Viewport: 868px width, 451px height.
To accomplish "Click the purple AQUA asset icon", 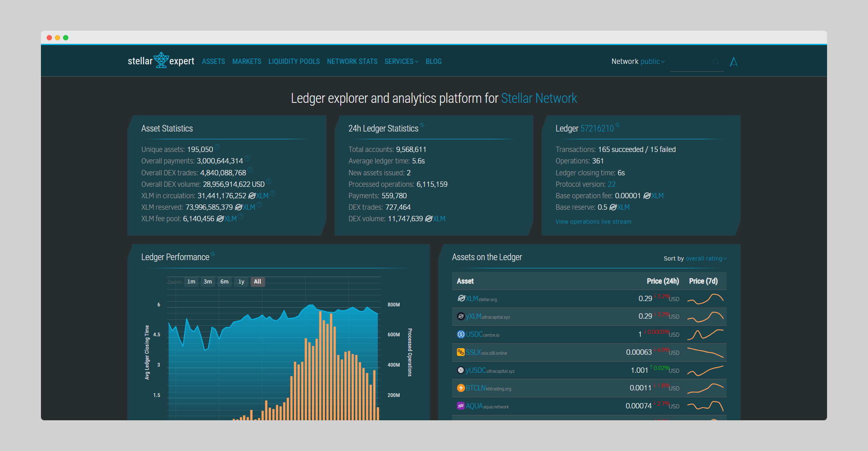I will pyautogui.click(x=461, y=406).
